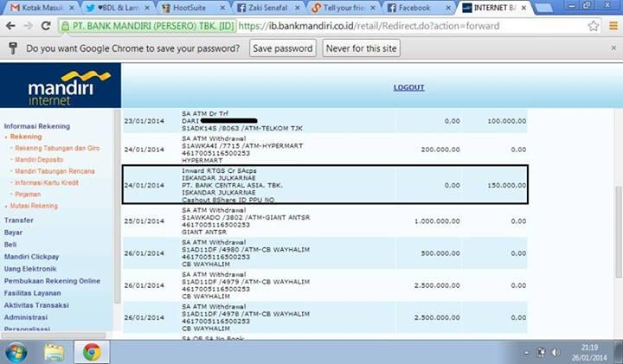623x364 pixels.
Task: Click the 200.000,00 debit amount
Action: [440, 150]
